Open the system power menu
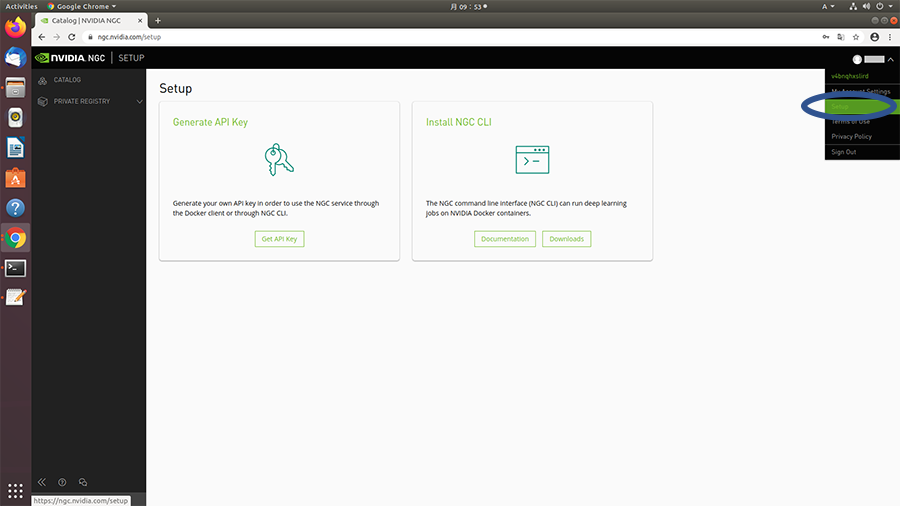Viewport: 900px width, 506px height. (x=883, y=6)
